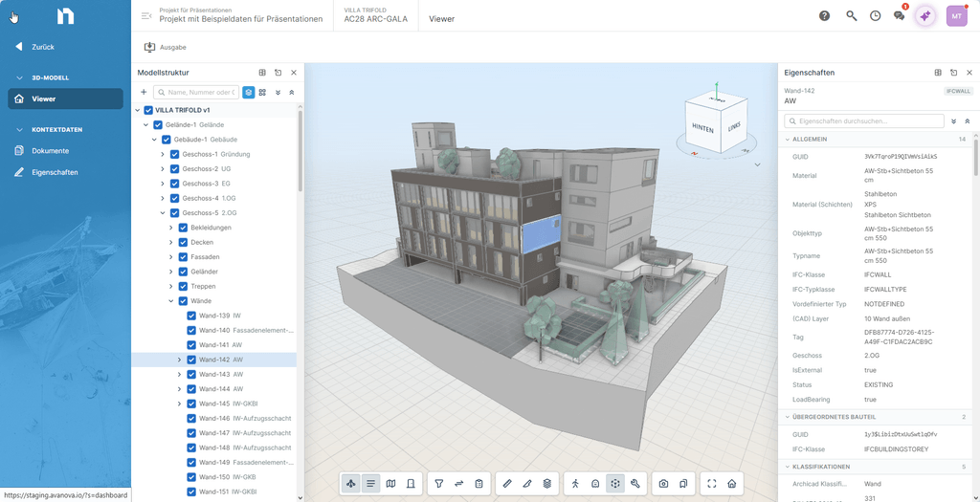Collapse the Geschoss-5 2.OG node
Screen dimensions: 980x502
pos(163,213)
